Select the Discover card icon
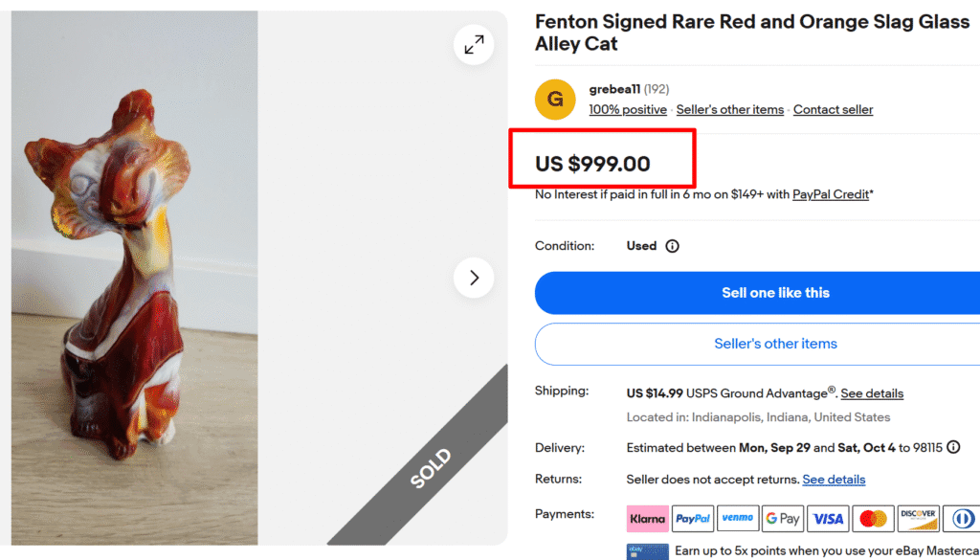Image resolution: width=980 pixels, height=560 pixels. pos(918,519)
